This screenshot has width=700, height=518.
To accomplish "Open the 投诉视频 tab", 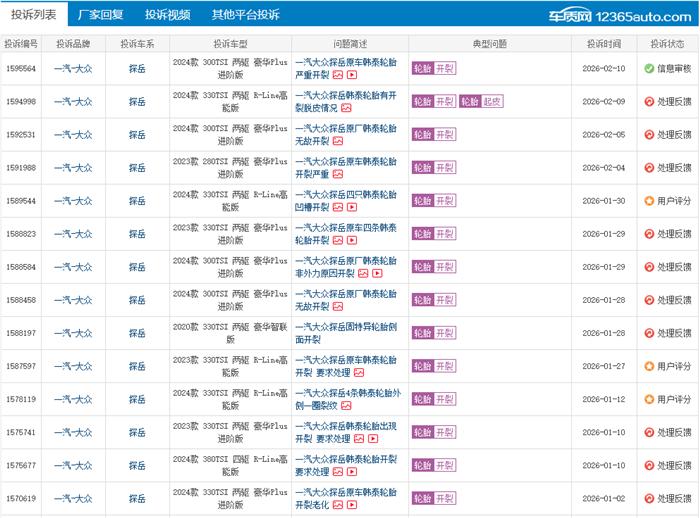I will point(167,15).
